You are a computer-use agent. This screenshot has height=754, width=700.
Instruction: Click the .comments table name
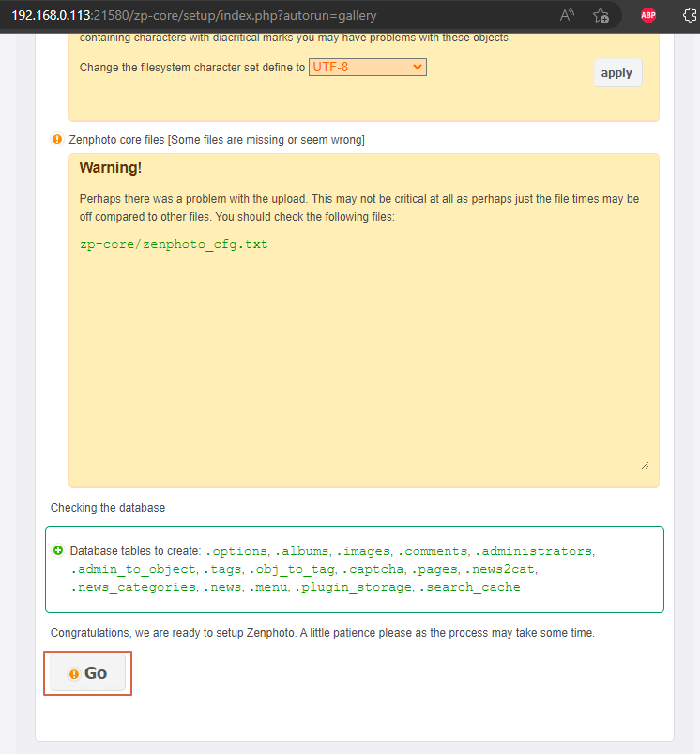tap(433, 551)
